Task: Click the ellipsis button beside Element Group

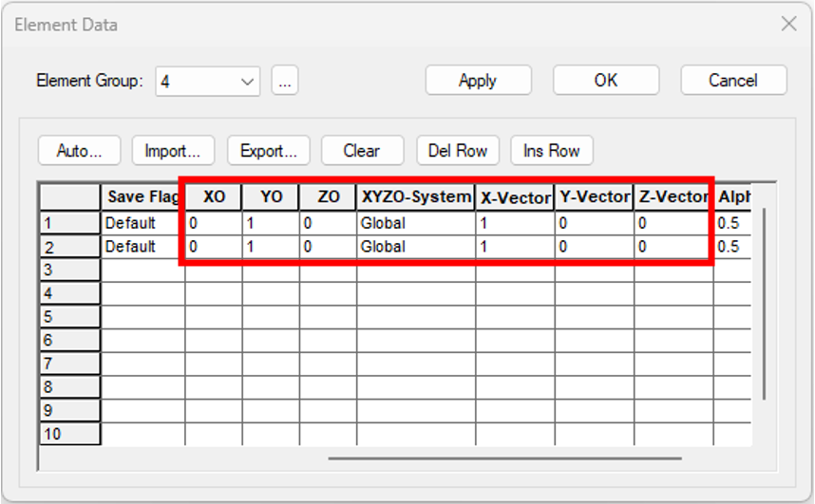Action: click(285, 81)
